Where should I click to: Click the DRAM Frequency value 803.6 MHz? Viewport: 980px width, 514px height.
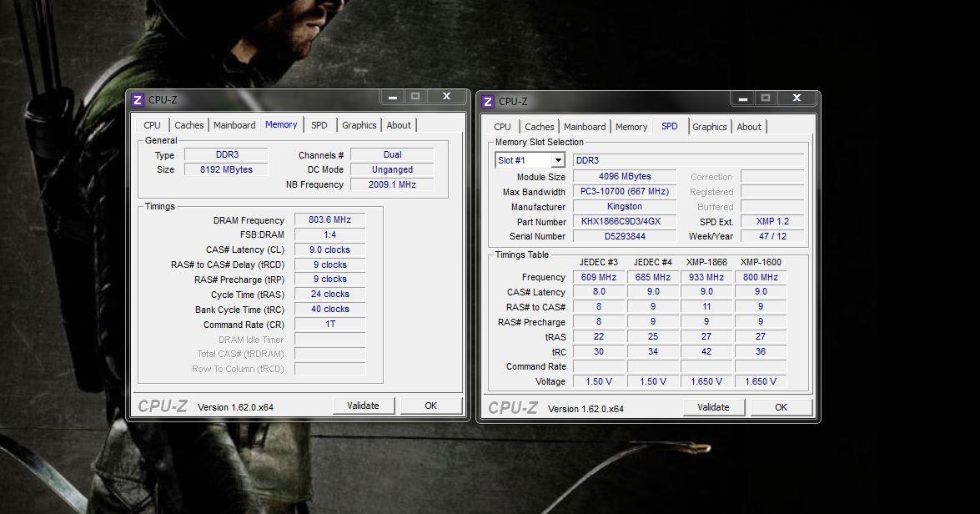point(330,219)
